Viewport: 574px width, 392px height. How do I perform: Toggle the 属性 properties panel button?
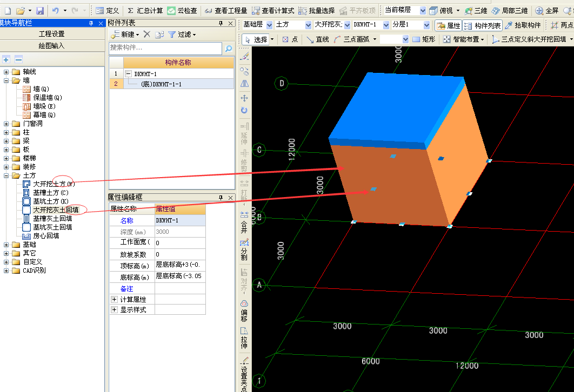(449, 25)
